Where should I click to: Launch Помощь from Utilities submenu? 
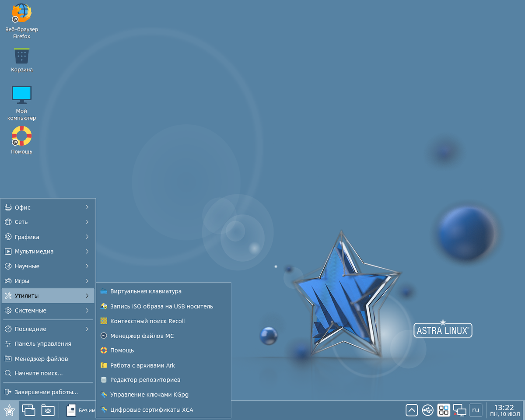[164, 350]
